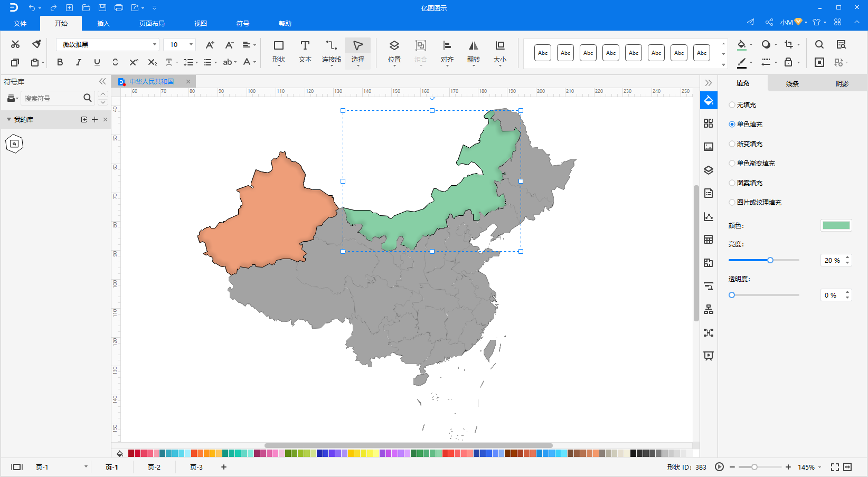Screen dimensions: 868x477
Task: Enable 渐变填充 fill mode
Action: click(732, 144)
